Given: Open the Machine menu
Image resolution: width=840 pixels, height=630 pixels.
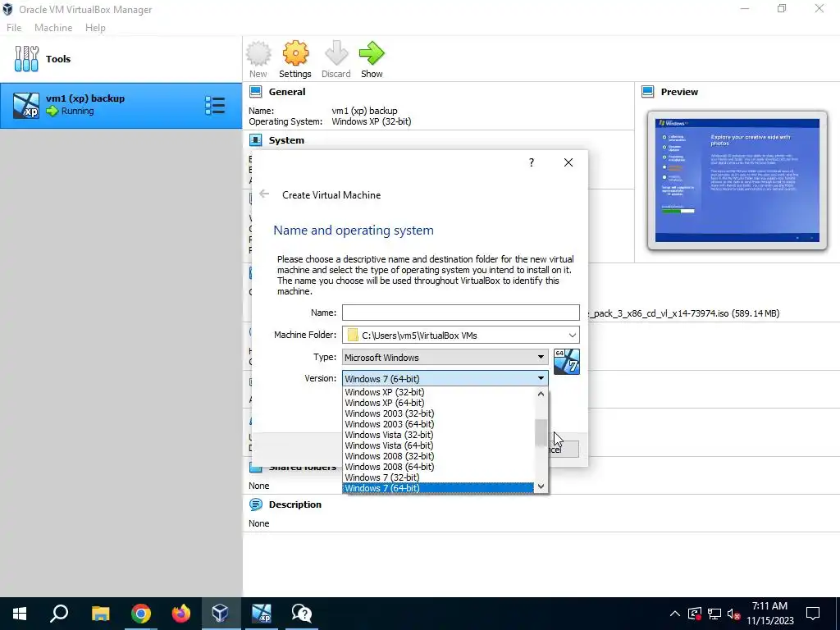Looking at the screenshot, I should point(53,28).
